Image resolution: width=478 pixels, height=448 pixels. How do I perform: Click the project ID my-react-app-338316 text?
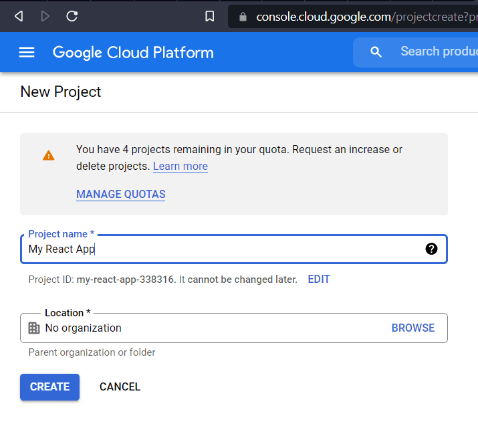(x=125, y=279)
